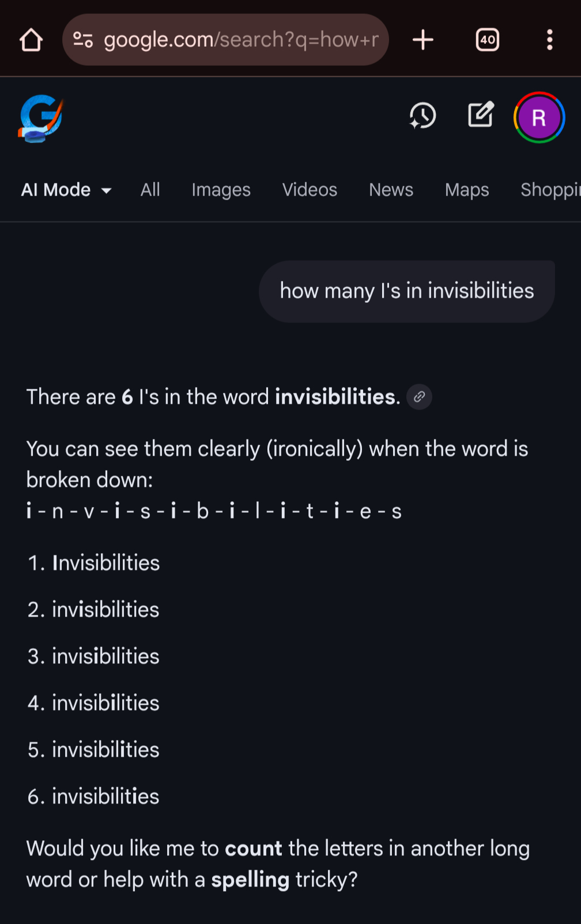Open the browser three-dot menu
581x924 pixels.
point(549,40)
